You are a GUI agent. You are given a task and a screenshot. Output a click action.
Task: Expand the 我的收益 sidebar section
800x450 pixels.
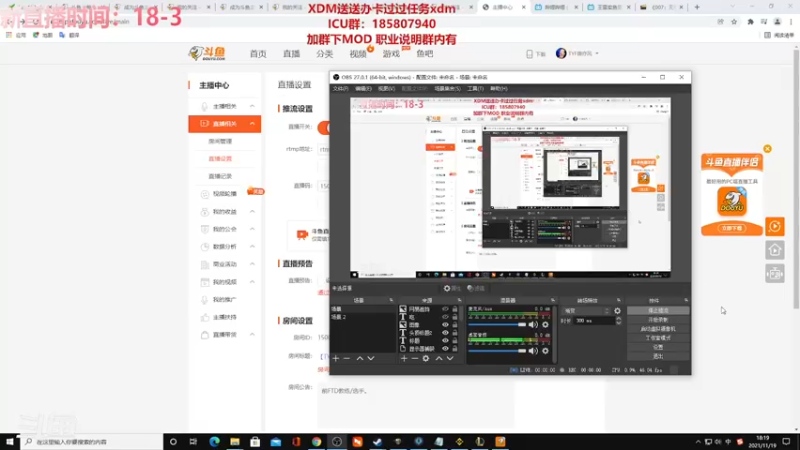pos(252,211)
